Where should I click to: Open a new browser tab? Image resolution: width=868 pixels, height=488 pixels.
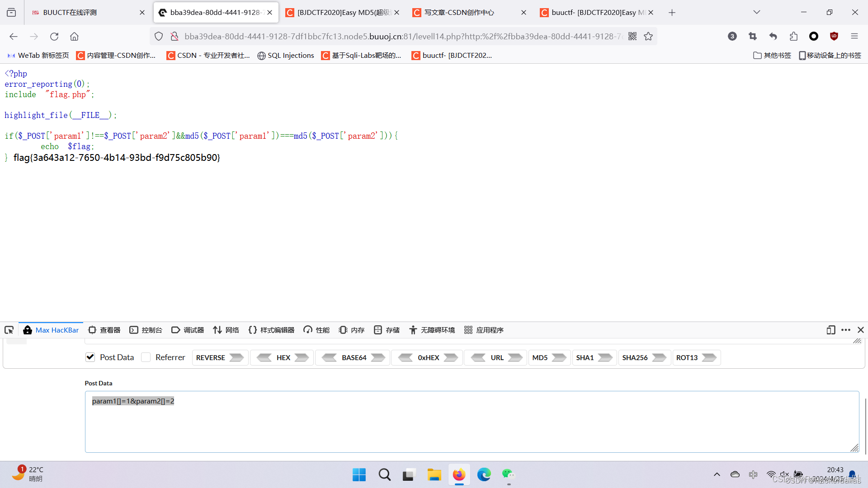click(x=672, y=12)
